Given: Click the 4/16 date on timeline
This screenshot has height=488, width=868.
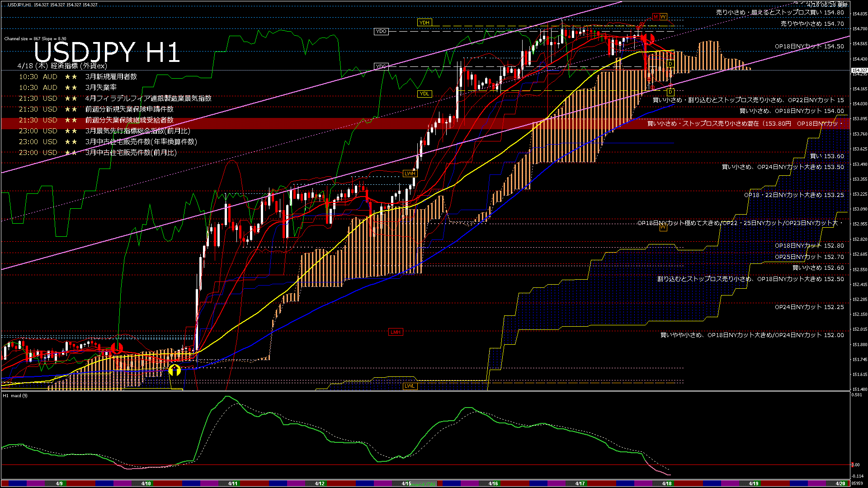Looking at the screenshot, I should point(493,483).
